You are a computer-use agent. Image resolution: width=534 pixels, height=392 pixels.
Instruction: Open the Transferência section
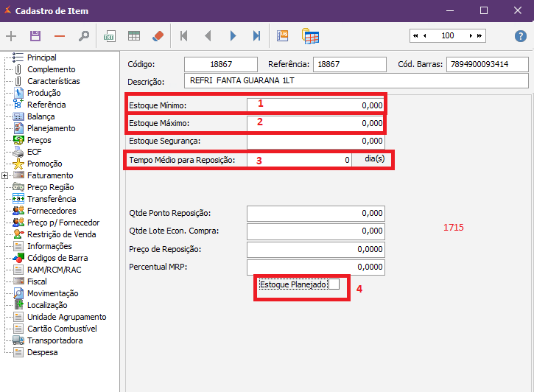click(52, 199)
